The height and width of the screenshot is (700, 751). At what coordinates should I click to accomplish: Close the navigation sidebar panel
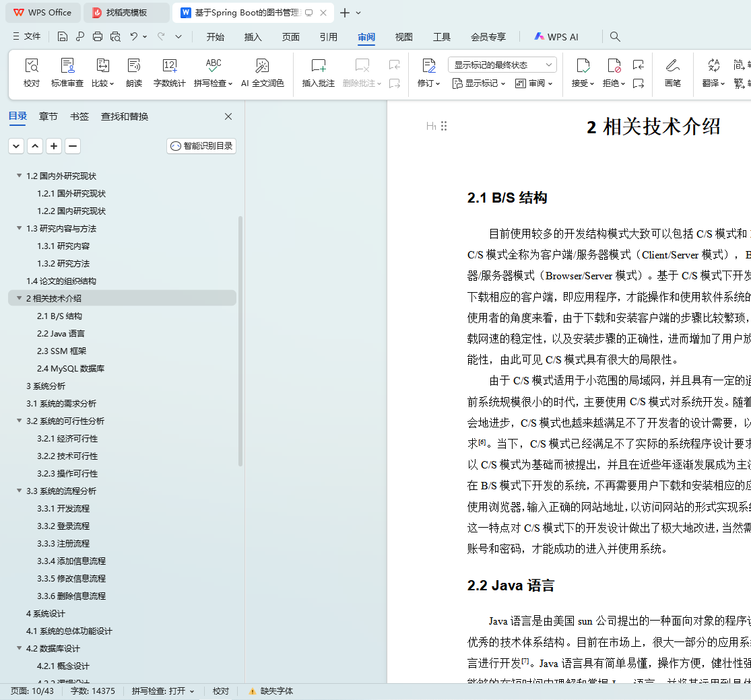click(x=228, y=116)
